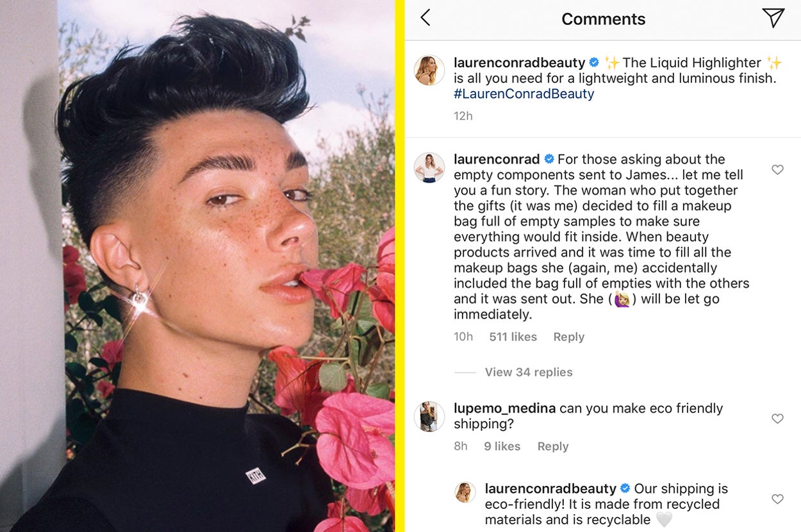Tap the back arrow in Comments header
This screenshot has width=801, height=532.
pyautogui.click(x=425, y=18)
